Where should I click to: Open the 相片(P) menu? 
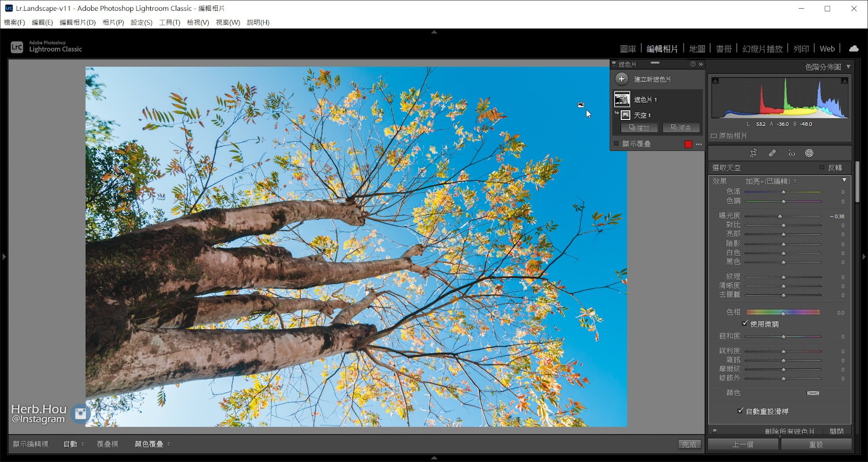tap(113, 22)
